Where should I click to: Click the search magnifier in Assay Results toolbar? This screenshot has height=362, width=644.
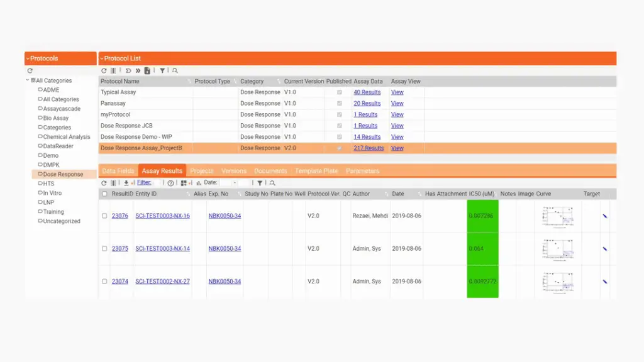(272, 183)
